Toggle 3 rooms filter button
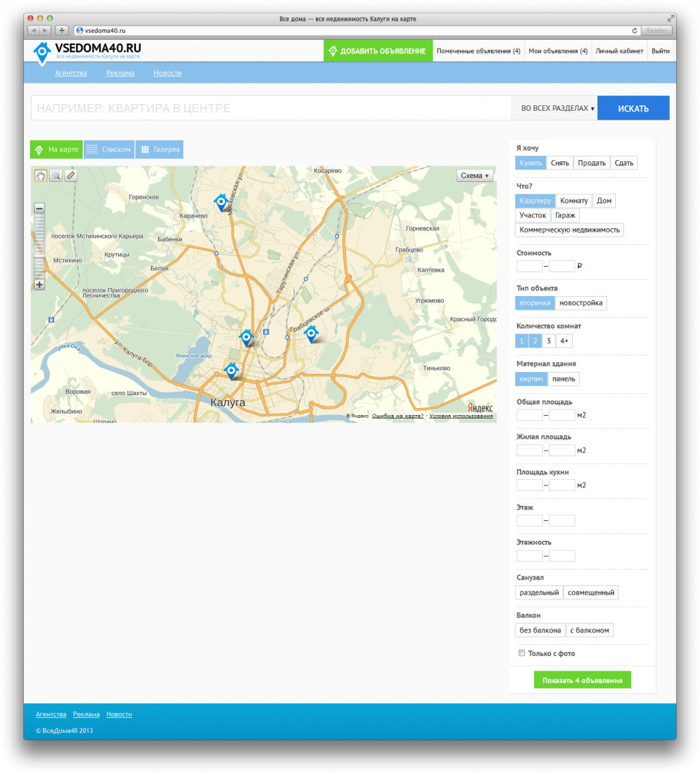Screen dimensions: 700x774 [x=548, y=341]
